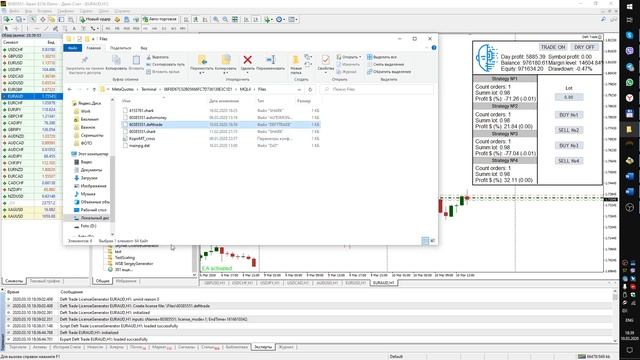Click the Поиск: Files search field
640x360 pixels.
[x=376, y=89]
